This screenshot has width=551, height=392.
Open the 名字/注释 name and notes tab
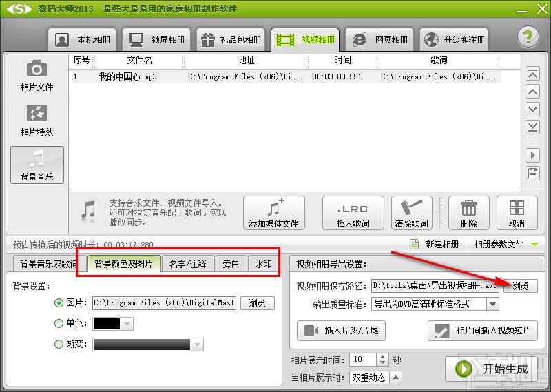pos(188,264)
